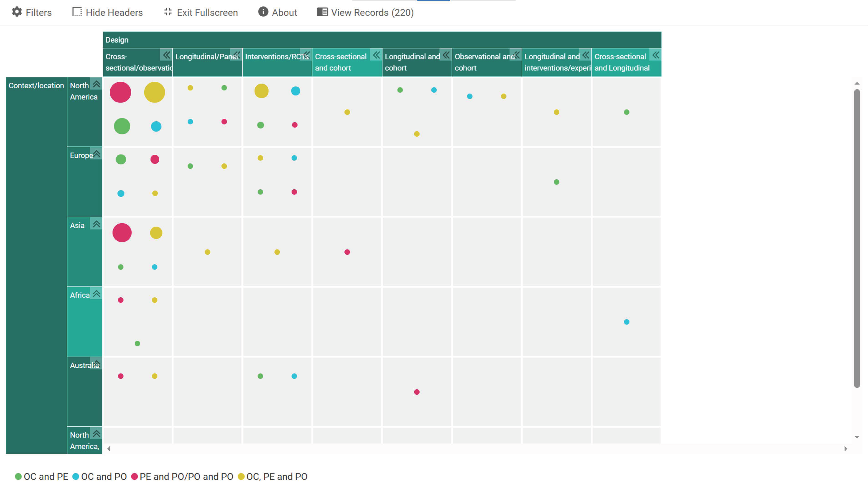The width and height of the screenshot is (868, 489).
Task: Click the View Records list icon
Action: 322,12
